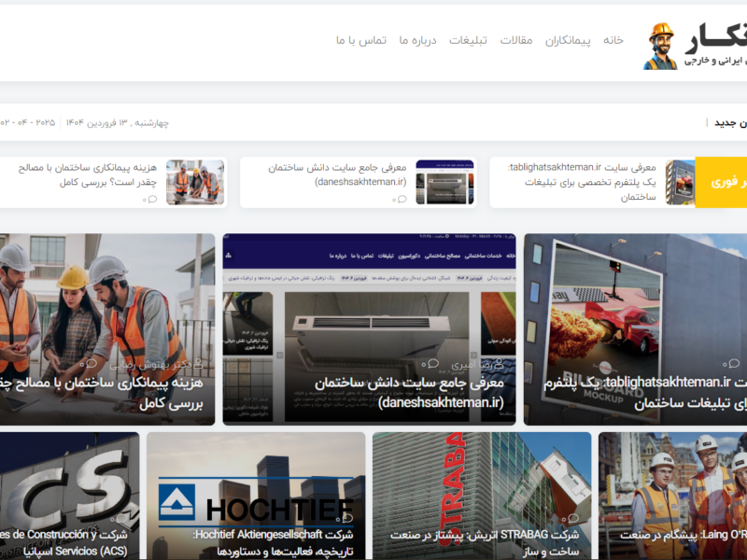Image resolution: width=747 pixels, height=560 pixels.
Task: Click daneshsakhteman website thumbnail in ticker
Action: (x=445, y=182)
